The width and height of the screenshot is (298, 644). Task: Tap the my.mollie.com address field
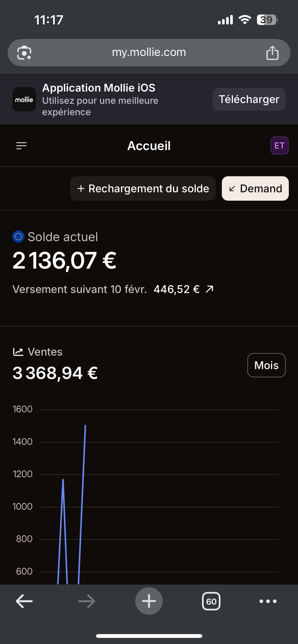point(149,52)
